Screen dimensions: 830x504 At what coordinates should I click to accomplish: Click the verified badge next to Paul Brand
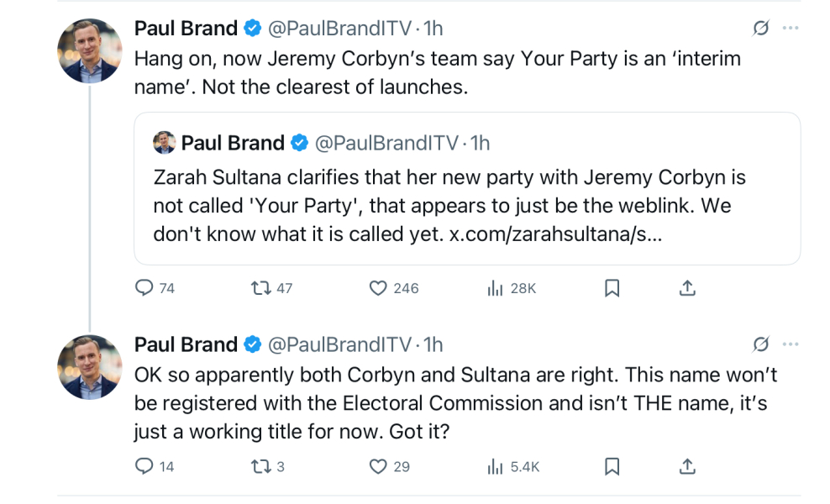coord(251,28)
